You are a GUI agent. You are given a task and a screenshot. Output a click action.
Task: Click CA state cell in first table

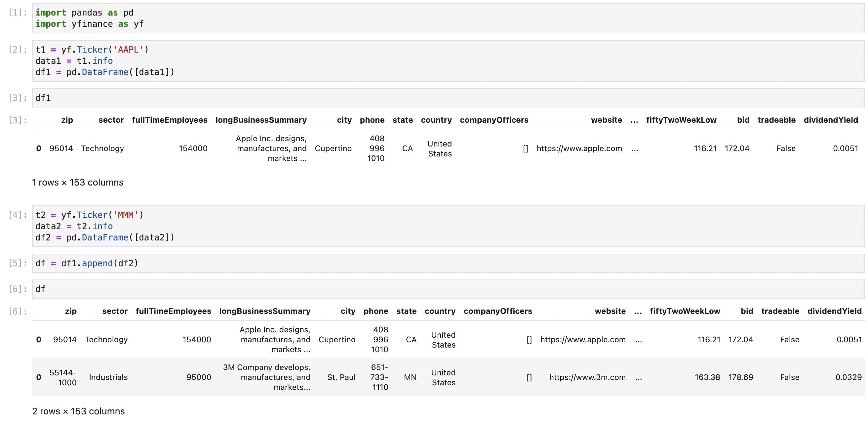(x=407, y=148)
